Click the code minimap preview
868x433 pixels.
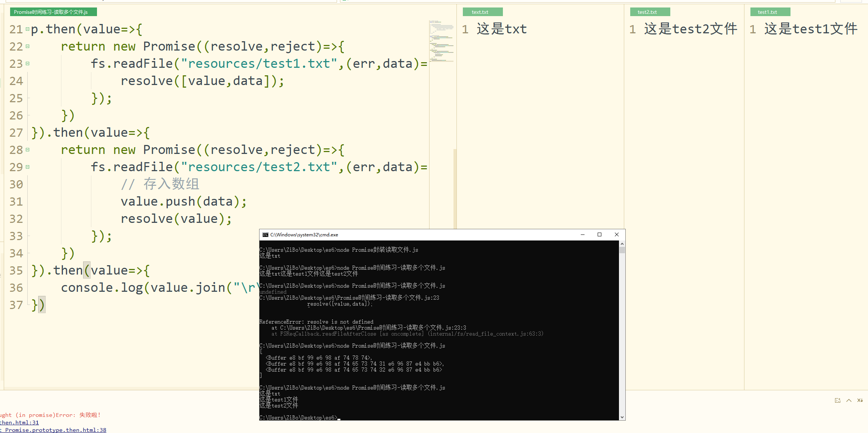point(441,41)
